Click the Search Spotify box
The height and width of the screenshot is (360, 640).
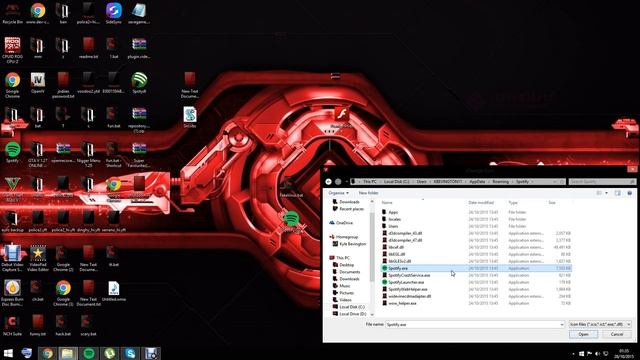[x=602, y=182]
